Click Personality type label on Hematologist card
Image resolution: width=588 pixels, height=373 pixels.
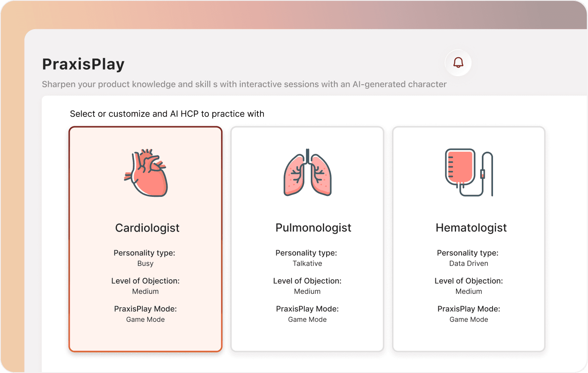click(468, 253)
